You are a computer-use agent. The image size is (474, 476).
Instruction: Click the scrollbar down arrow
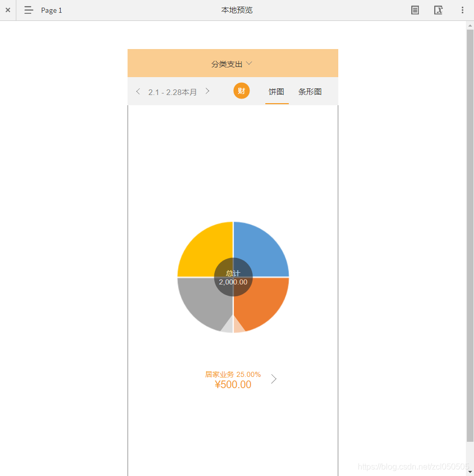click(x=470, y=472)
